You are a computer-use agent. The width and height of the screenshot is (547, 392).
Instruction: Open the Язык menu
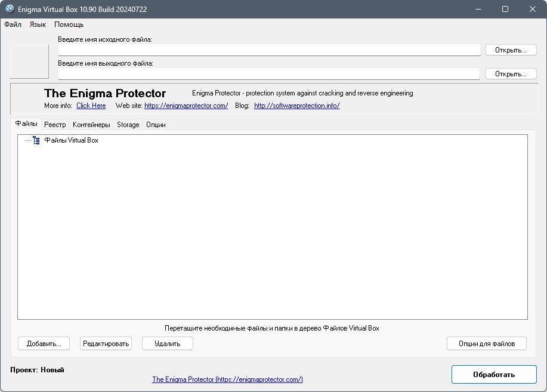pos(38,24)
